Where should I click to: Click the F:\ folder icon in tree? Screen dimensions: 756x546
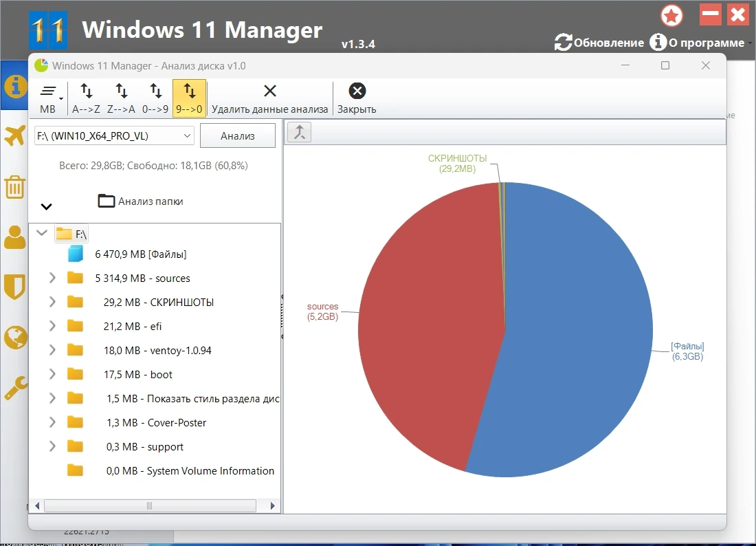pos(64,234)
